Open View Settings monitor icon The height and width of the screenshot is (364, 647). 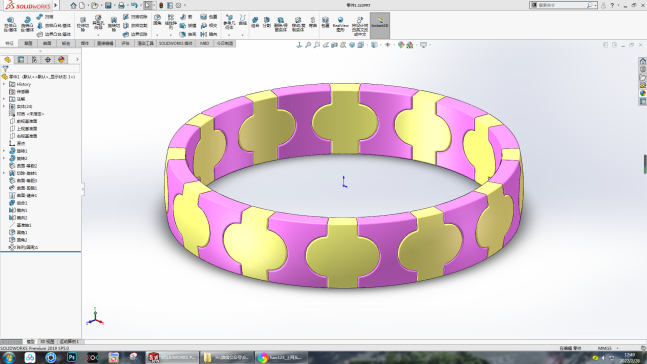click(x=423, y=45)
